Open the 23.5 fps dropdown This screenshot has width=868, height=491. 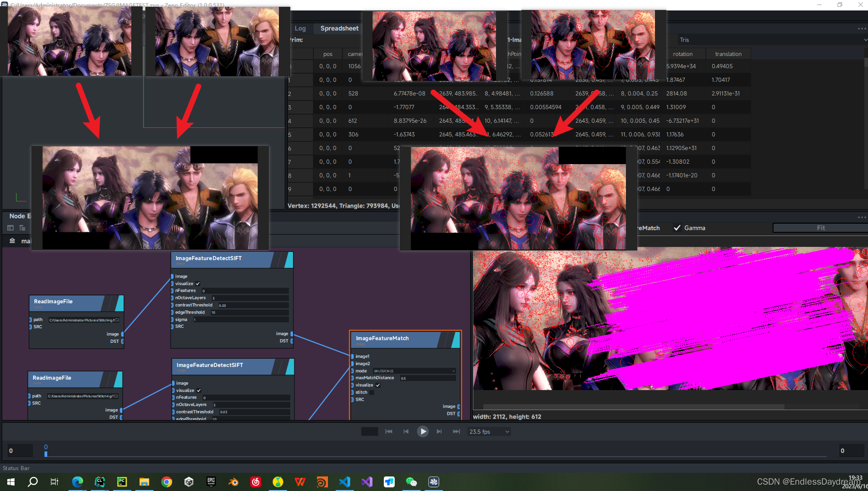pyautogui.click(x=489, y=431)
